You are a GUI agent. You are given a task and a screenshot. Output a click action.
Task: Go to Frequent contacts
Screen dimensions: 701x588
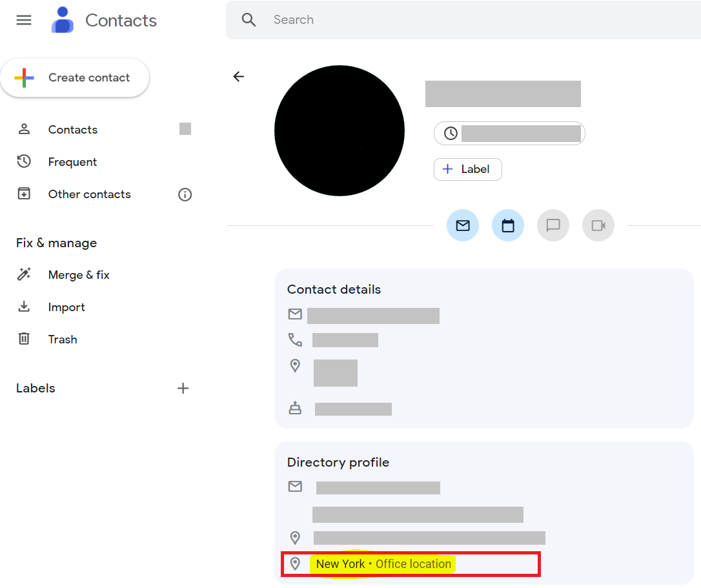pyautogui.click(x=72, y=162)
